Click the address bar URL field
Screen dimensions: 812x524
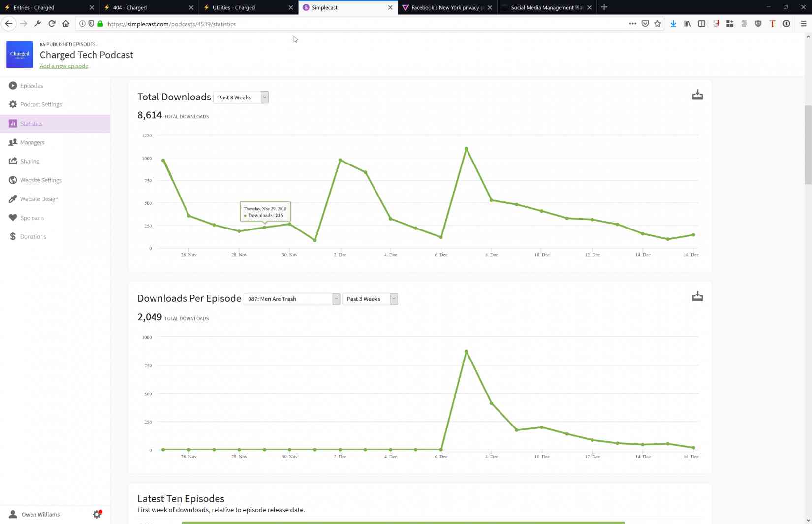(x=344, y=24)
